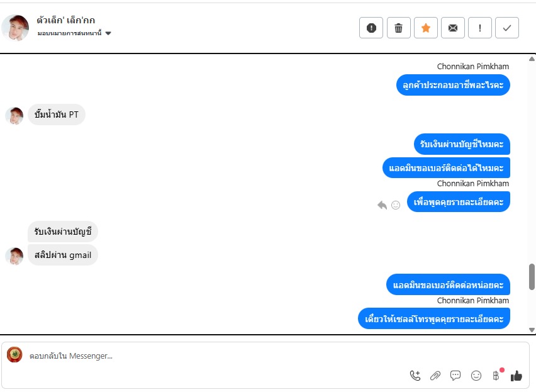Add reaction with smiley beside message
Screen dimensions: 536x392
[396, 205]
